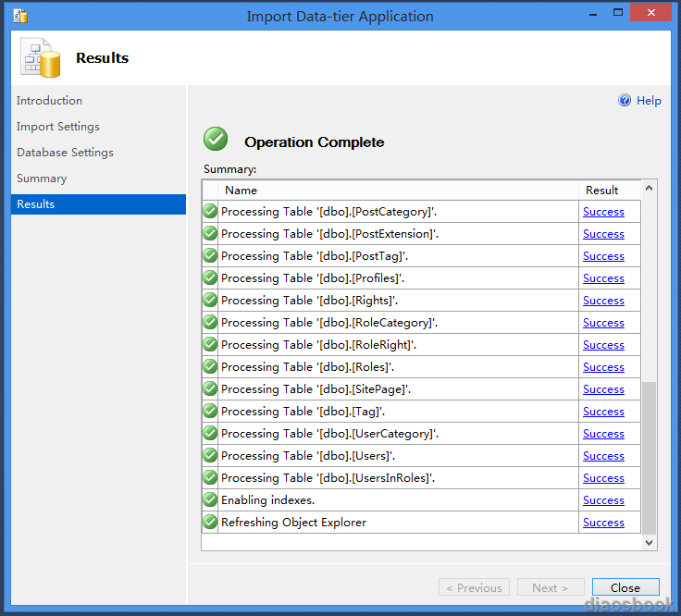The image size is (681, 616).
Task: Click the green check icon beside UserCategory row
Action: click(x=210, y=433)
